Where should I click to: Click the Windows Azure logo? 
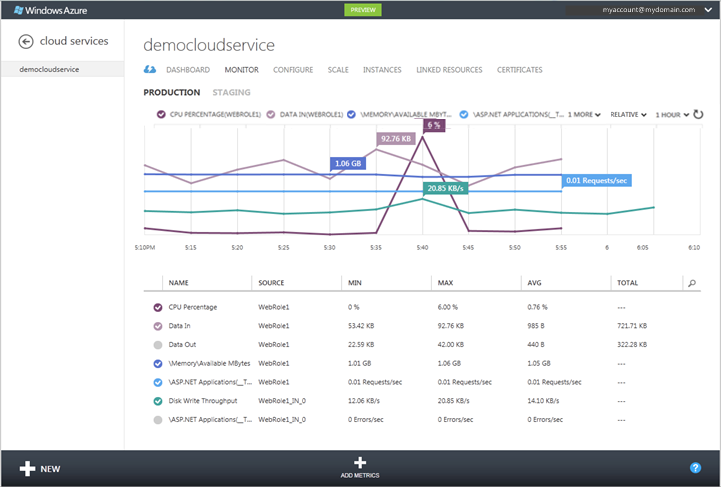pos(50,10)
